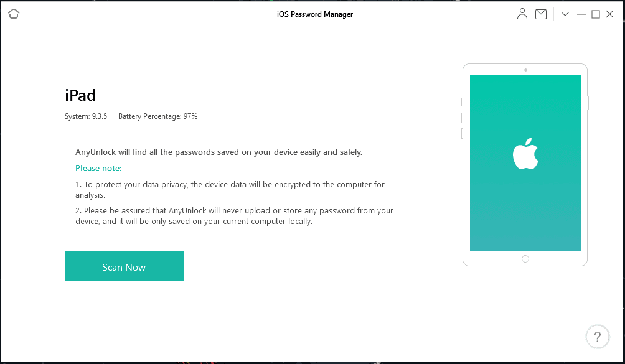Click the iOS Password Manager window title

[315, 14]
